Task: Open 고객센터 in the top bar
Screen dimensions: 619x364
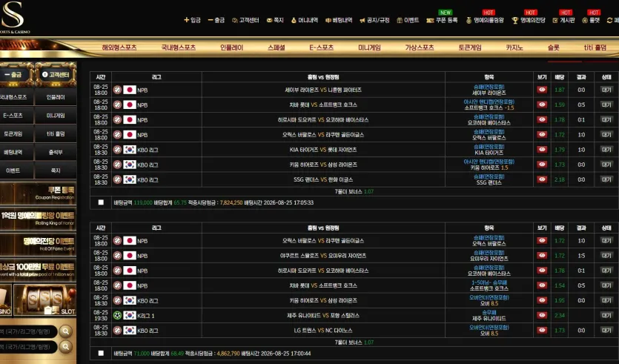Action: click(x=245, y=20)
